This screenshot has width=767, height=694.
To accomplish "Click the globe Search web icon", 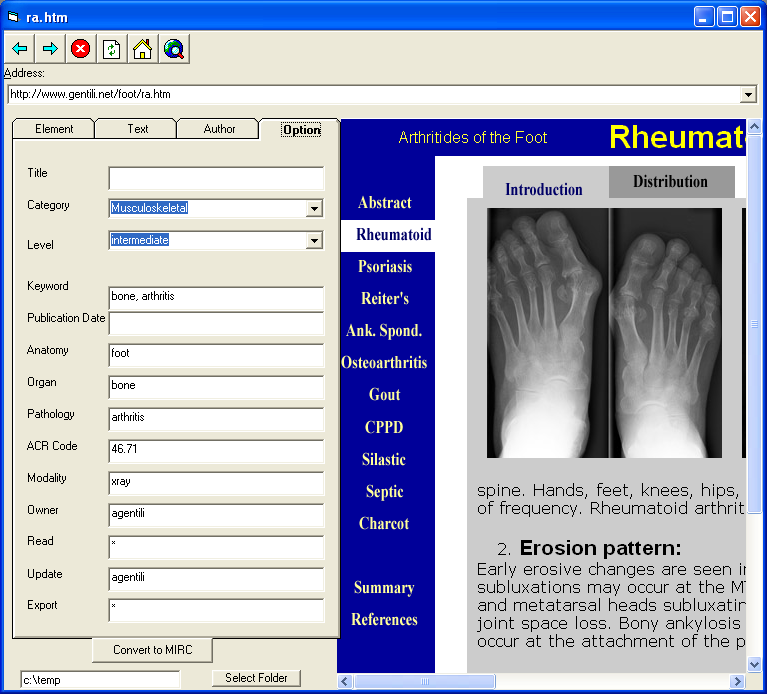I will (174, 48).
